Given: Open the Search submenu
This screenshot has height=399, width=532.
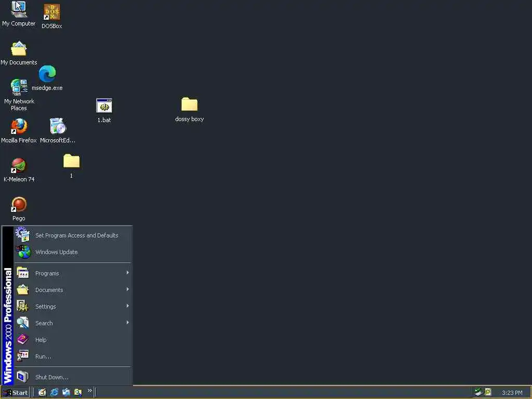Looking at the screenshot, I should pyautogui.click(x=73, y=323).
